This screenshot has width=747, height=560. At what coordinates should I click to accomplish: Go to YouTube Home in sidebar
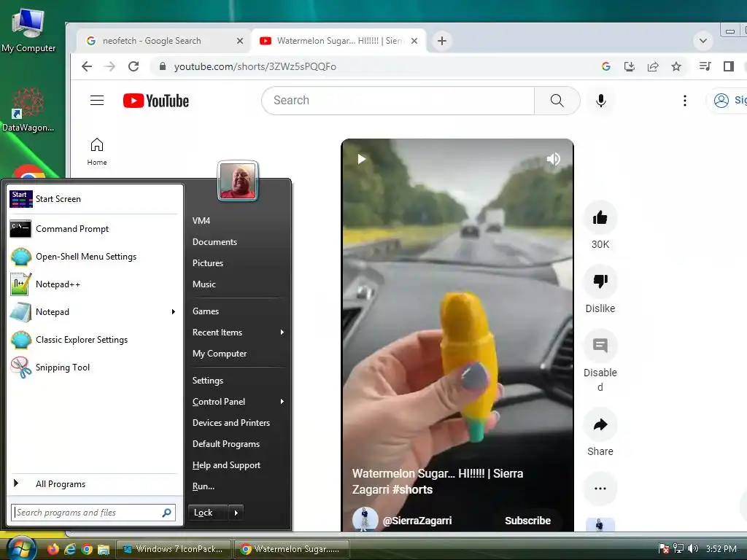pos(97,152)
